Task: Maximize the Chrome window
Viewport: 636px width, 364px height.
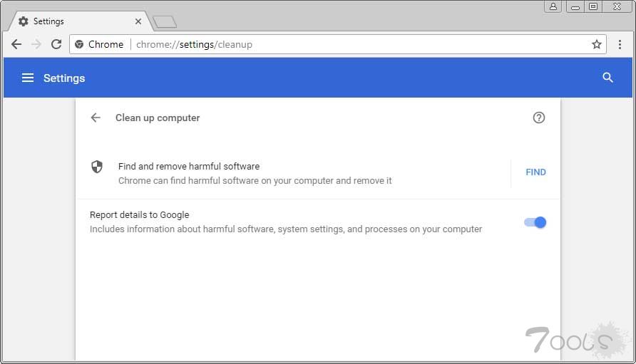Action: pyautogui.click(x=593, y=6)
